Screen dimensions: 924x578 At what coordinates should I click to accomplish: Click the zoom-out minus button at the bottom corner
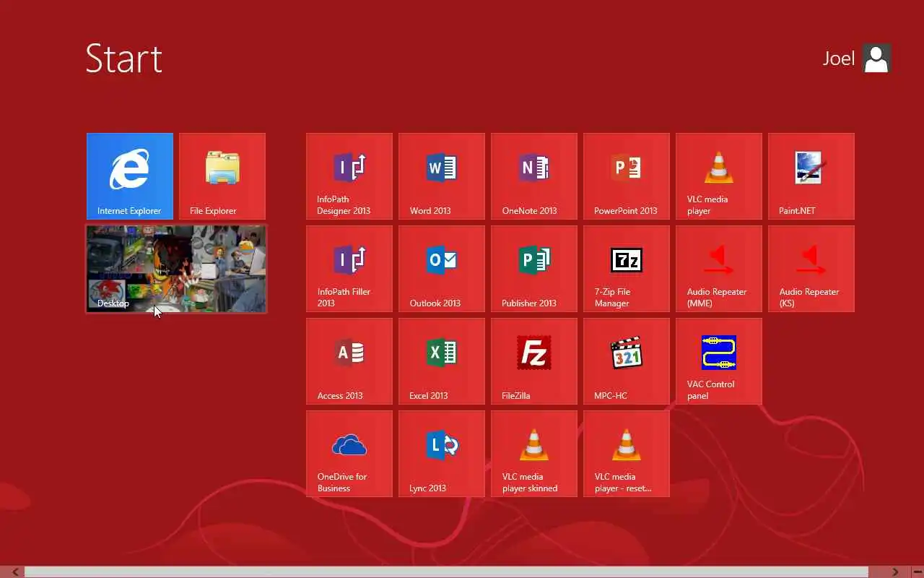tap(917, 571)
